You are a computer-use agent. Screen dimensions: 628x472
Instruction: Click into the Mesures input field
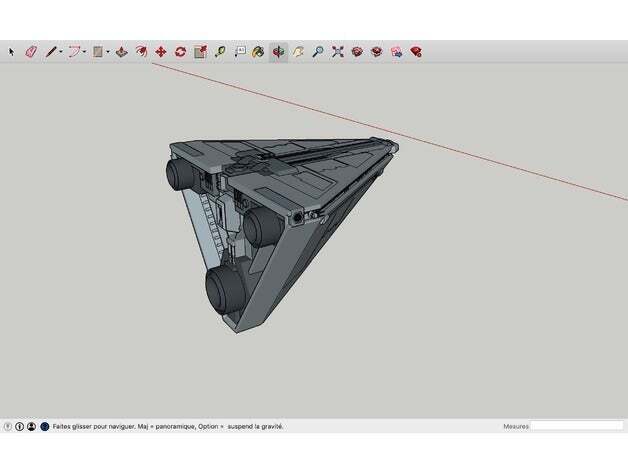pyautogui.click(x=577, y=426)
